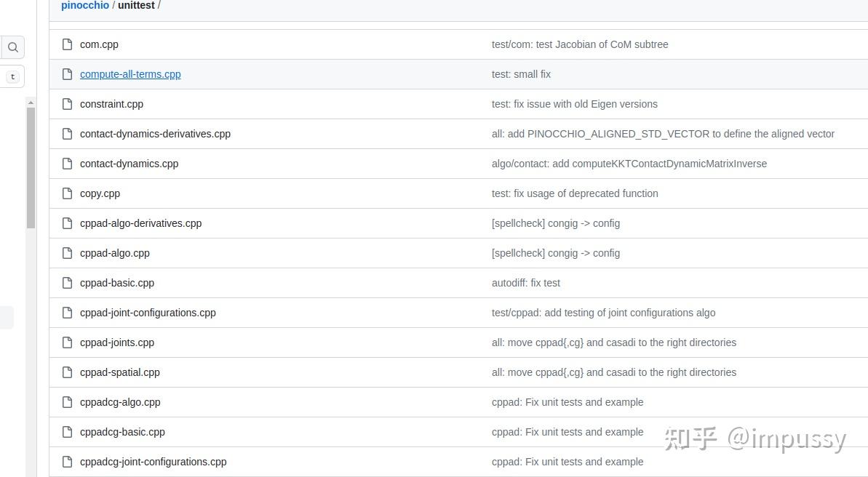Open the compute-all-terms.cpp file
The height and width of the screenshot is (477, 868).
click(x=130, y=74)
